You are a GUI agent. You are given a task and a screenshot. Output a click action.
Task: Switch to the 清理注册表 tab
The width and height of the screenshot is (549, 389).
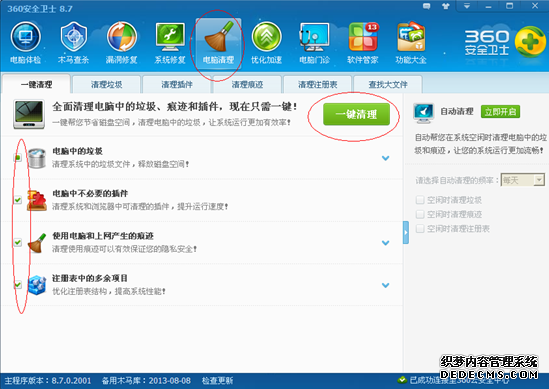pyautogui.click(x=318, y=84)
